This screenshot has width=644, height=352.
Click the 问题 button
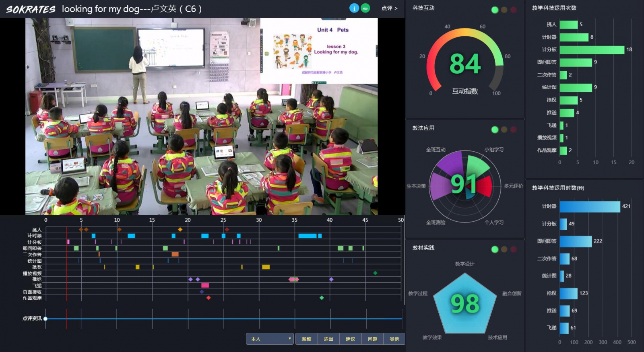click(372, 339)
